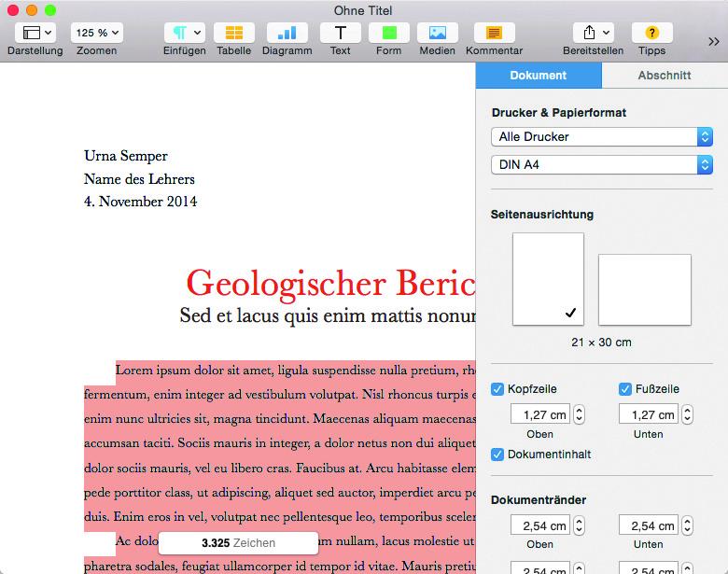
Task: Insert a Text box
Action: pyautogui.click(x=341, y=33)
